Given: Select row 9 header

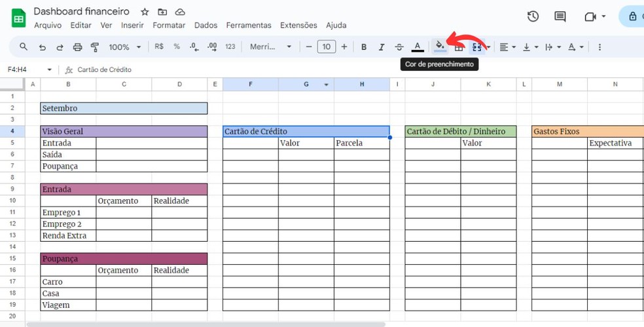Looking at the screenshot, I should click(x=12, y=189).
